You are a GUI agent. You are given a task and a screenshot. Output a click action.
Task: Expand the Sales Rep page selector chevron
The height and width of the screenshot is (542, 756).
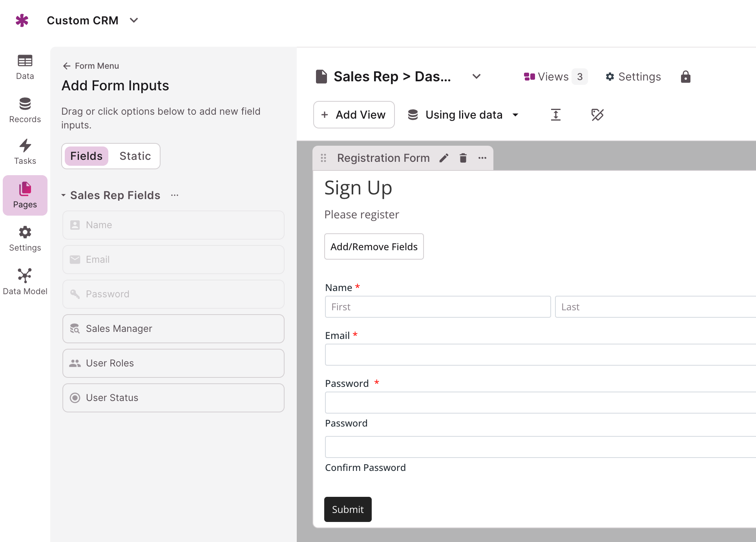[x=477, y=77]
